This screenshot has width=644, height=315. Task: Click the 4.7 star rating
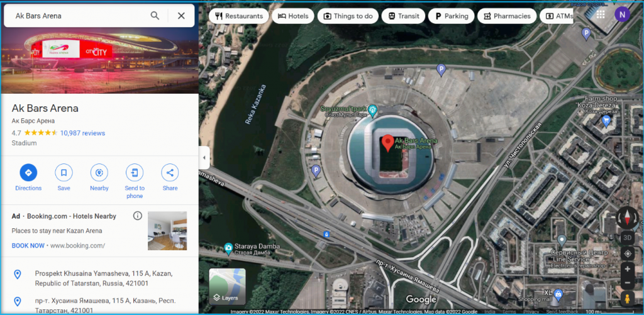click(x=35, y=133)
